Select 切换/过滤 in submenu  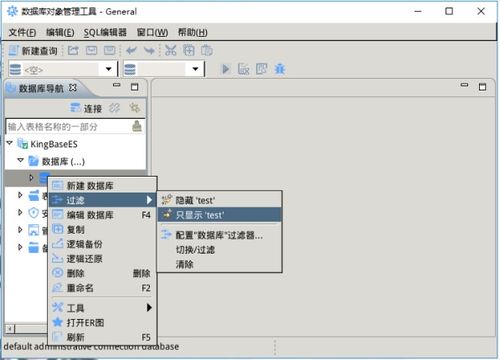220,250
